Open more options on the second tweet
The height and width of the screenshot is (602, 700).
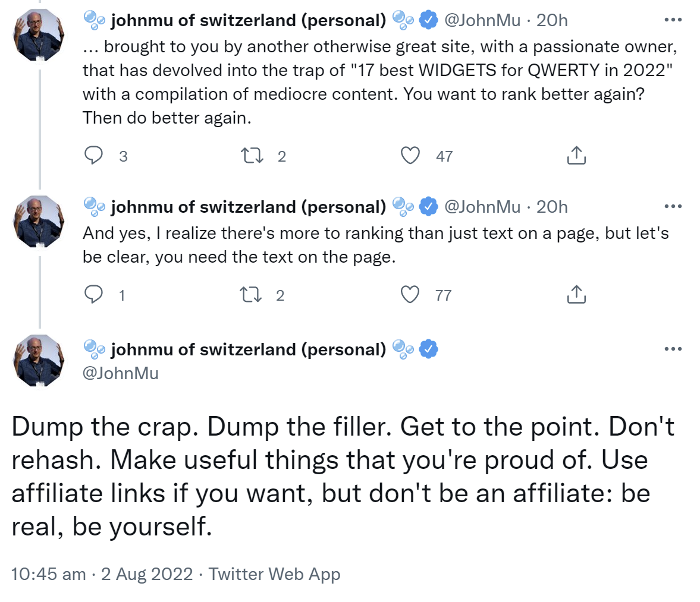pyautogui.click(x=673, y=207)
